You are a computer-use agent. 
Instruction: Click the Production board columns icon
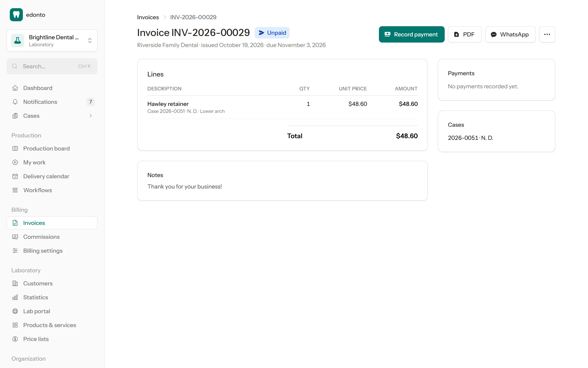(15, 148)
